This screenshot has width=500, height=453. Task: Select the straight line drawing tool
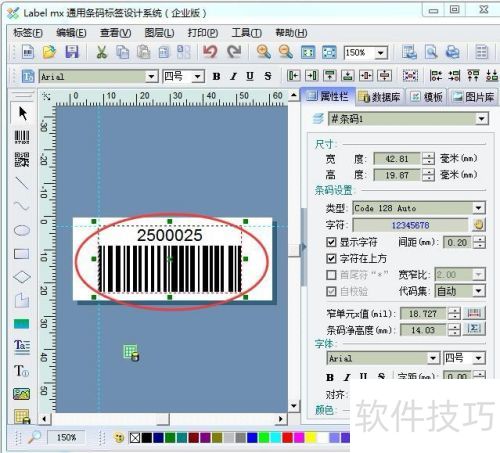click(22, 183)
